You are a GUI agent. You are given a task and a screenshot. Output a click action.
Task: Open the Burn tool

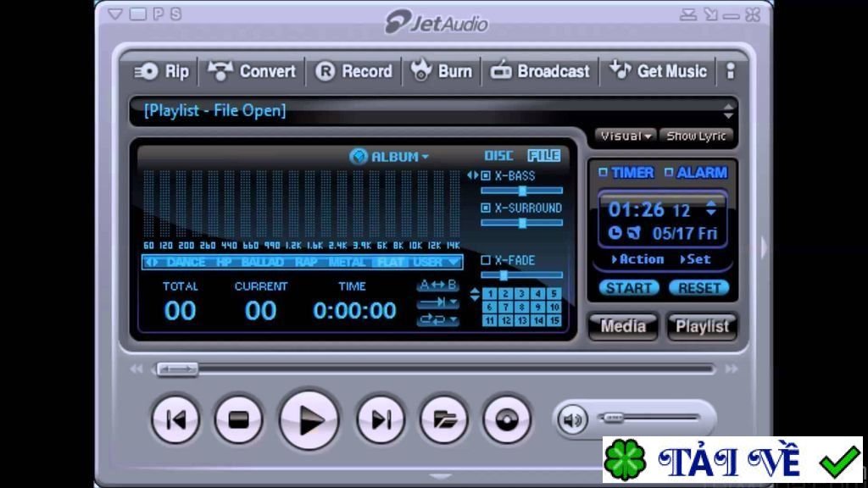[441, 71]
